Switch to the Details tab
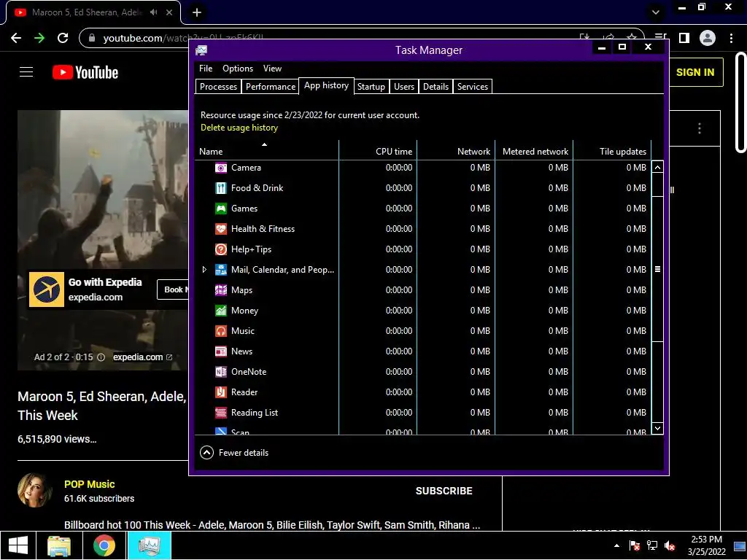The height and width of the screenshot is (560, 747). [436, 87]
